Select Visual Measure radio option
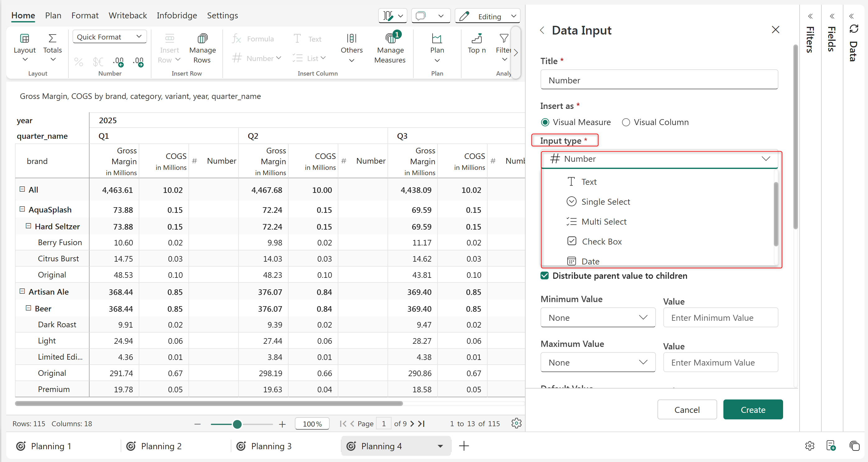 pos(545,122)
